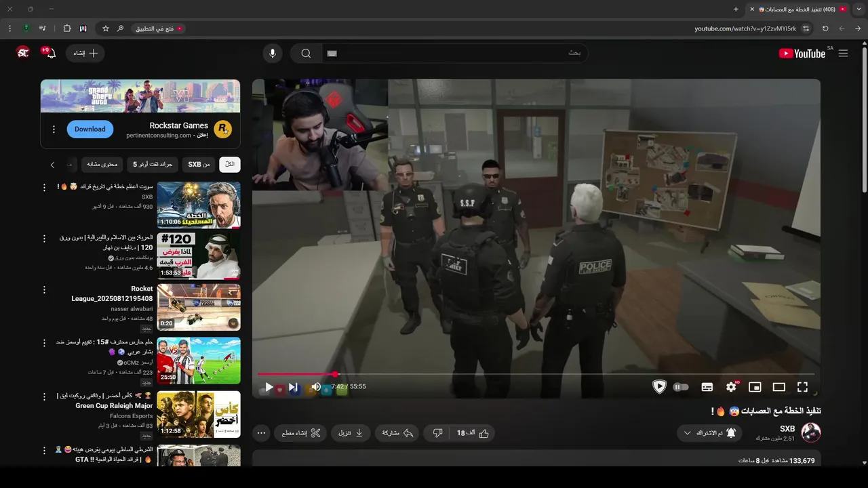Switch to miniplayer mode
This screenshot has width=868, height=488.
pyautogui.click(x=755, y=387)
